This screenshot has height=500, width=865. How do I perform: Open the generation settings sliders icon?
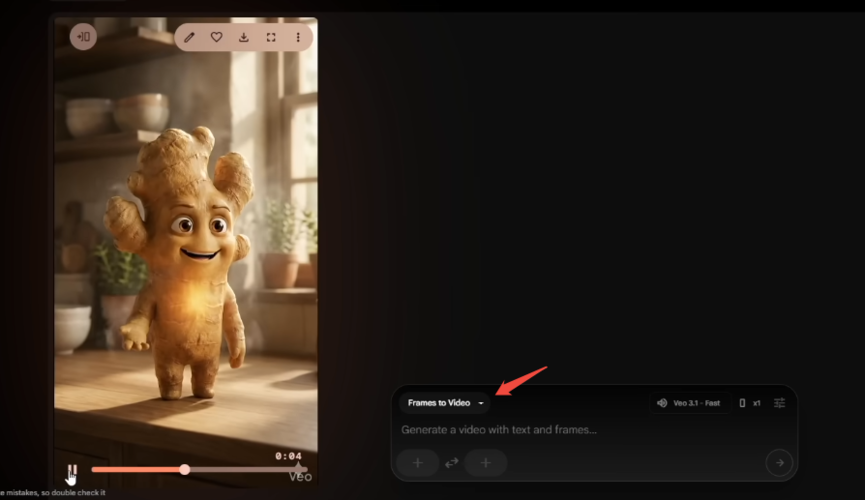[779, 403]
